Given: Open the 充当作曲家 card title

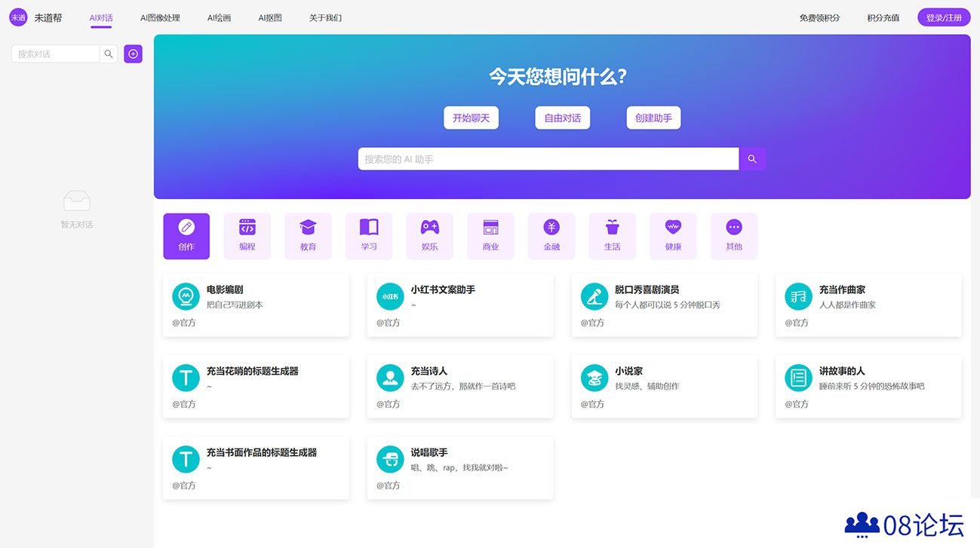Looking at the screenshot, I should 842,289.
